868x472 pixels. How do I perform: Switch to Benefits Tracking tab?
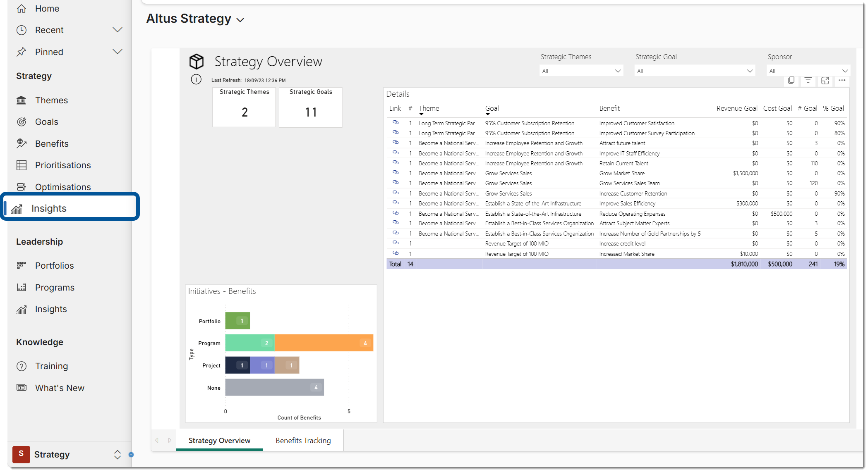click(303, 441)
